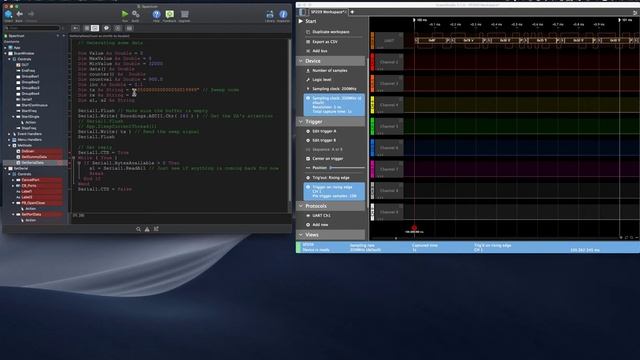Expand the Event Handlers tree node
640x360 pixels.
9,134
